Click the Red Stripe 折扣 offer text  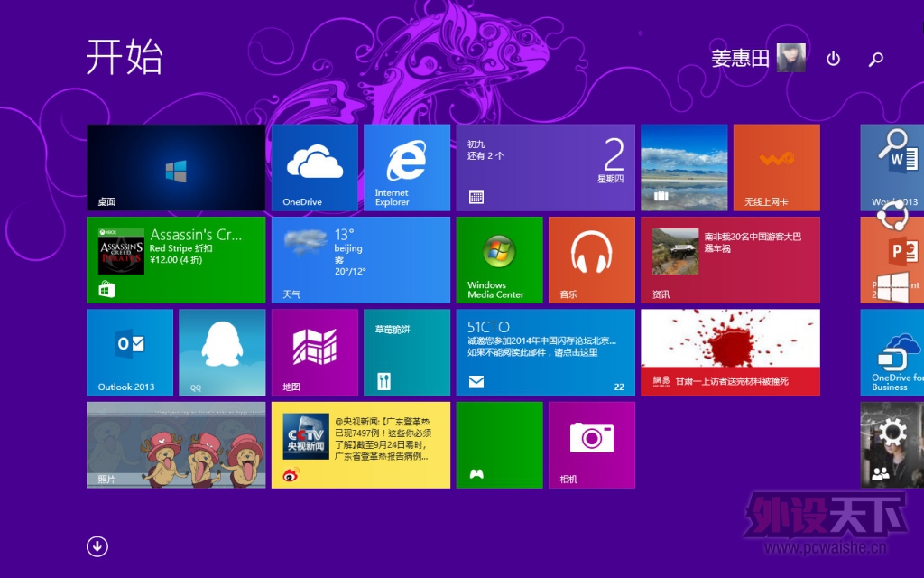pyautogui.click(x=180, y=248)
